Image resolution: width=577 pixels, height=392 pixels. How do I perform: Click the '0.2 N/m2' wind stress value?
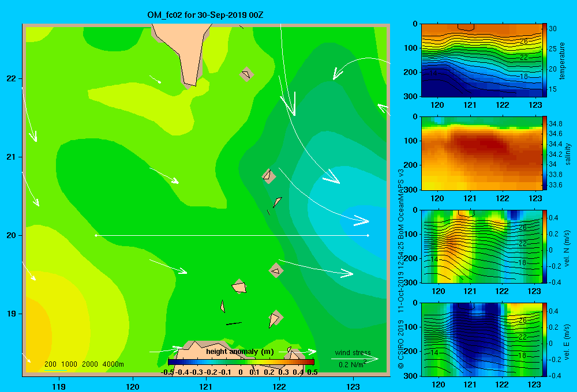(353, 364)
